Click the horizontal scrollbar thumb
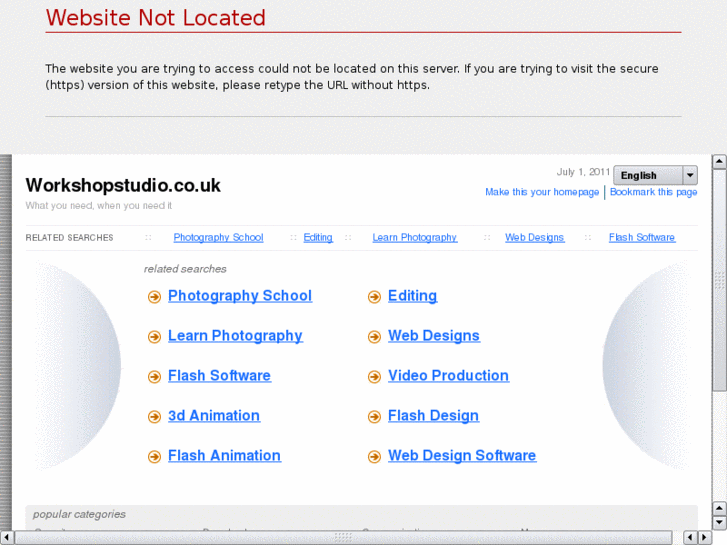This screenshot has height=545, width=727. 343,537
